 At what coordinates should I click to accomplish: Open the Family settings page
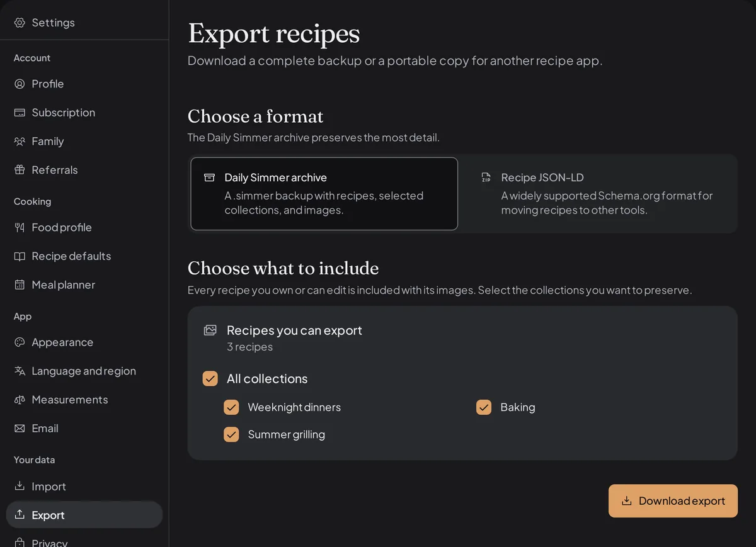tap(84, 141)
